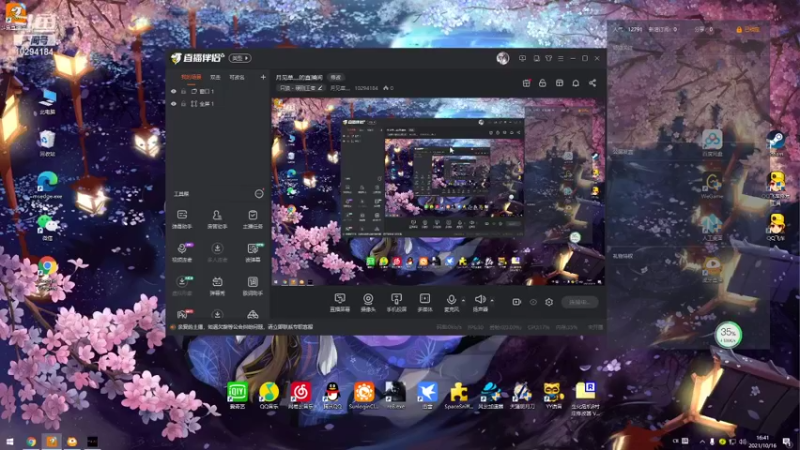This screenshot has width=800, height=450.
Task: Open SpaceSniffer puzzle piece shortcut
Action: (x=458, y=395)
